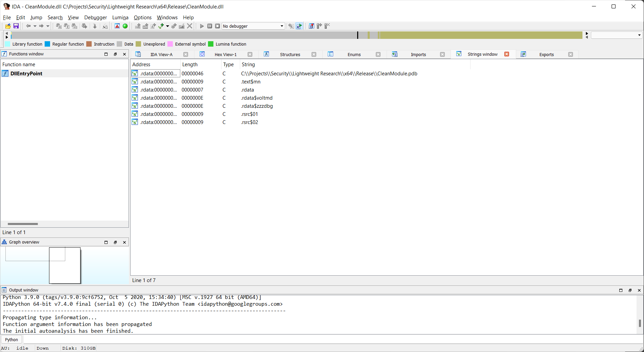Terminate process with the stop button

pyautogui.click(x=217, y=26)
